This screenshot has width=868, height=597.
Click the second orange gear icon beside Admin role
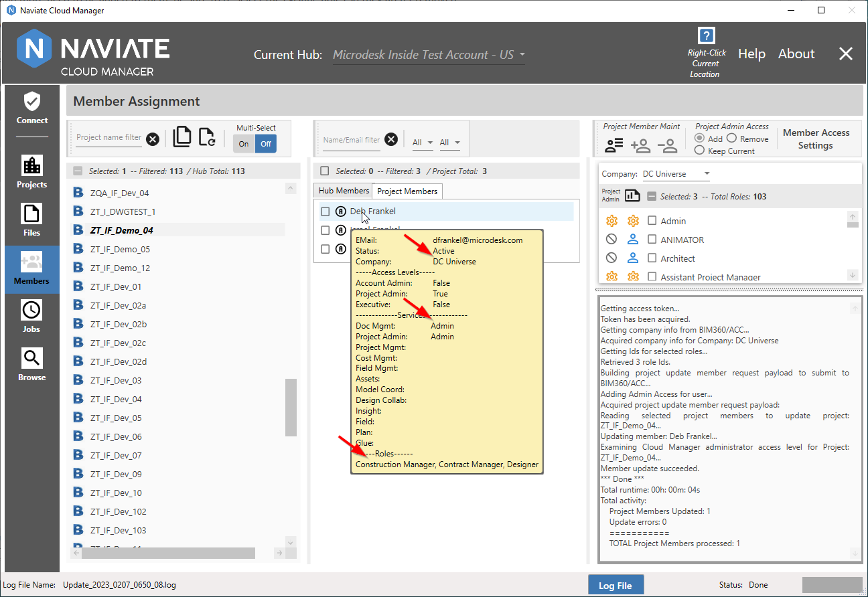[633, 221]
